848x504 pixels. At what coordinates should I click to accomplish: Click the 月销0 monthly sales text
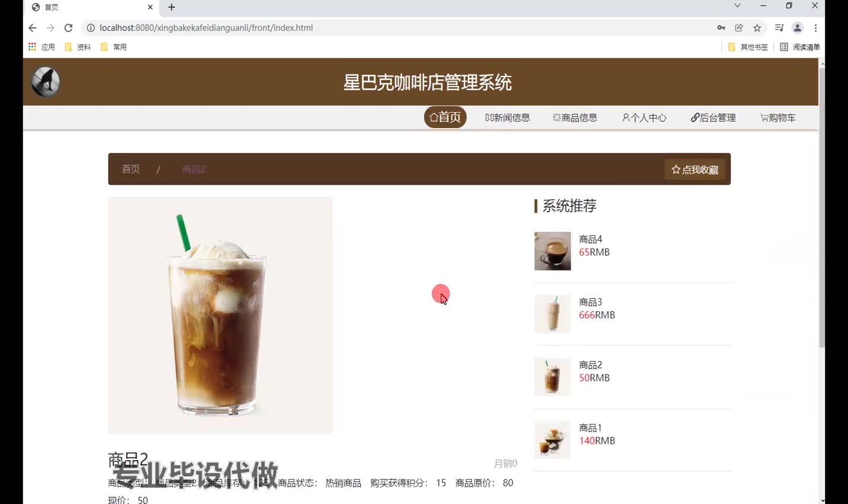pos(506,463)
